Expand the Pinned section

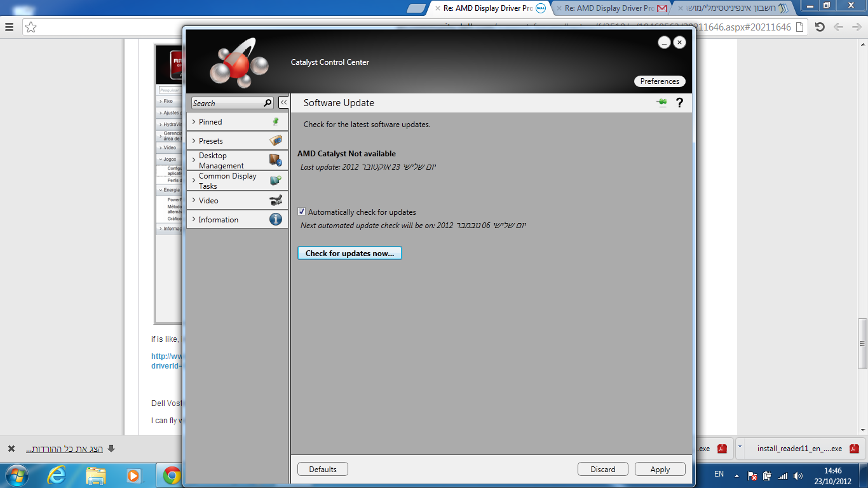coord(237,121)
